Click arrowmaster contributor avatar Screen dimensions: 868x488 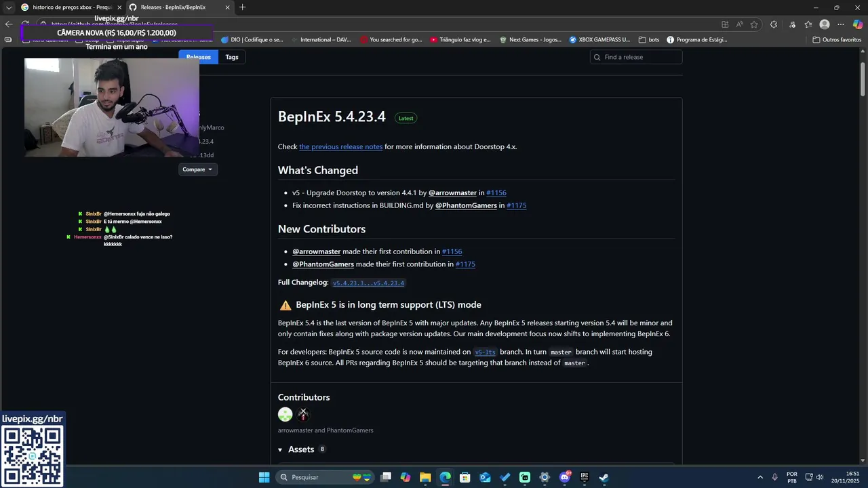click(x=285, y=414)
